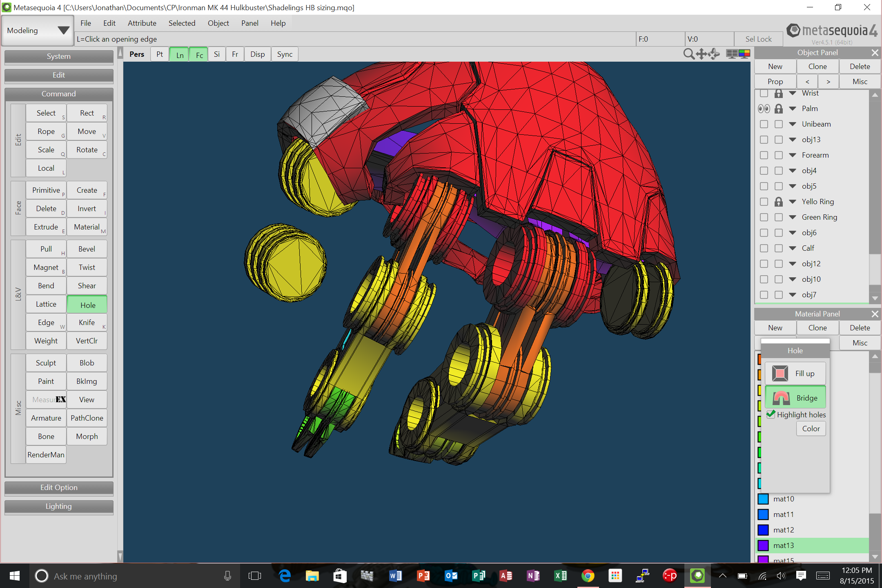Viewport: 882px width, 588px height.
Task: Collapse the Lighting section header
Action: coord(59,506)
